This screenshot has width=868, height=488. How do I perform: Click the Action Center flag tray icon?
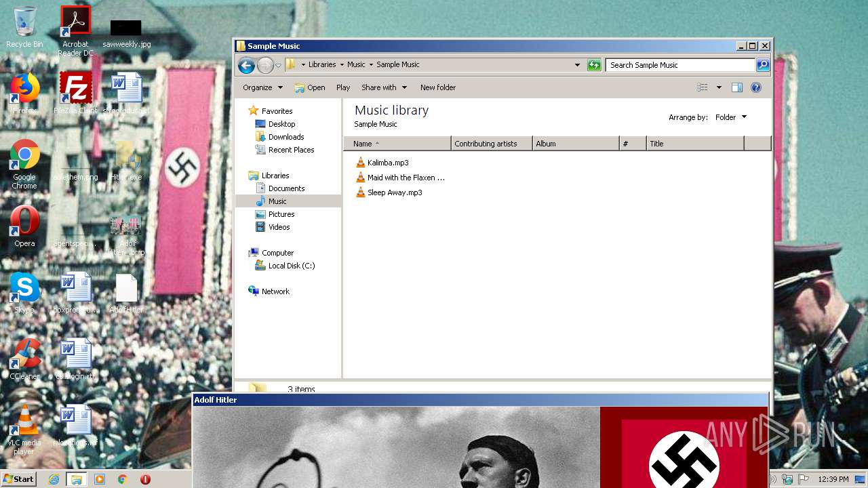pyautogui.click(x=804, y=479)
